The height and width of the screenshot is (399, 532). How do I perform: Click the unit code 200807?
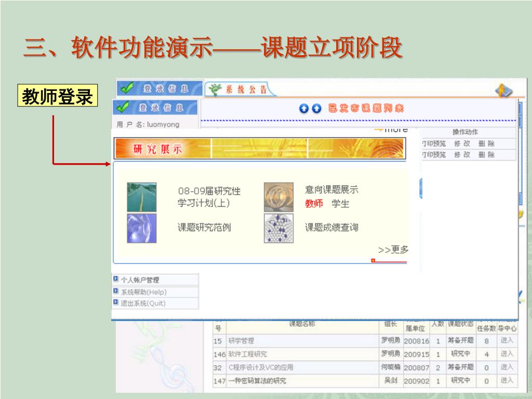416,367
